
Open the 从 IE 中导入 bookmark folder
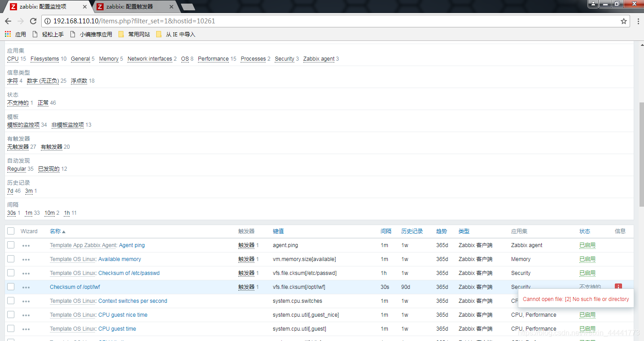[x=175, y=34]
